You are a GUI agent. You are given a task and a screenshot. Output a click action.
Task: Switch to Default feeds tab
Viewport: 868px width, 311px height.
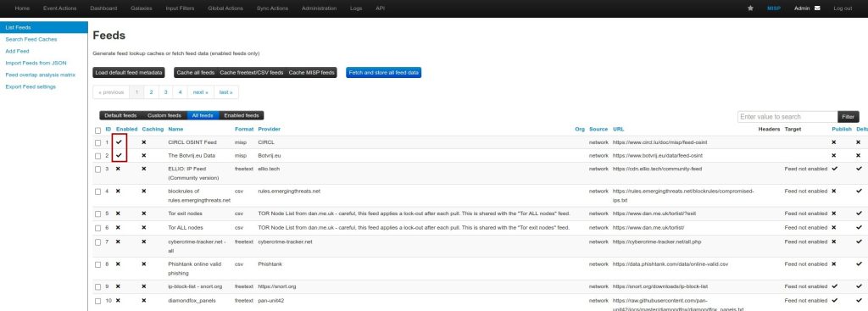click(x=120, y=115)
